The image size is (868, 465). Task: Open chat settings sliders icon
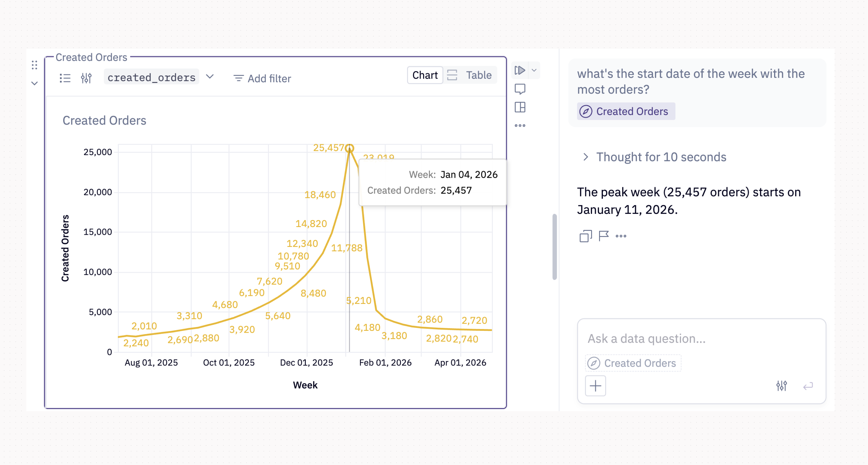(x=781, y=386)
